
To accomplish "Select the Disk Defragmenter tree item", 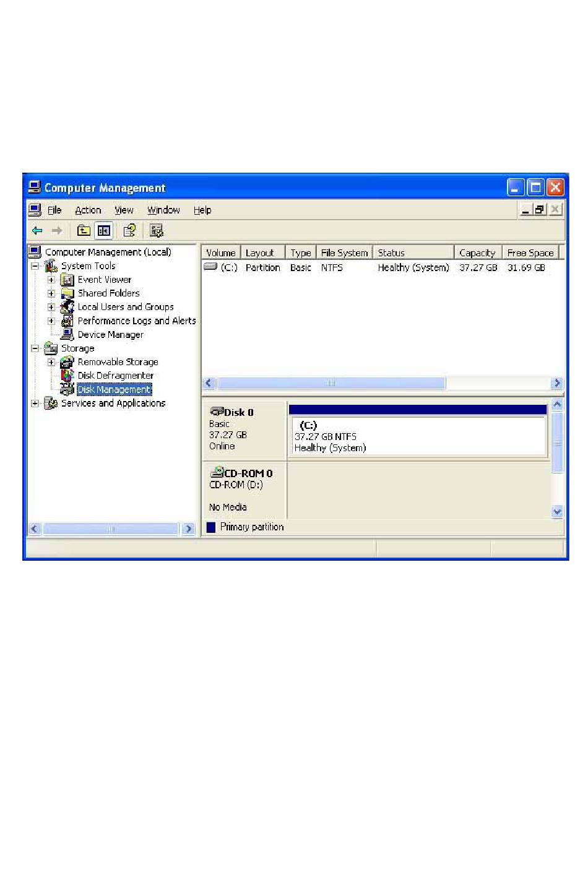I will click(x=116, y=376).
